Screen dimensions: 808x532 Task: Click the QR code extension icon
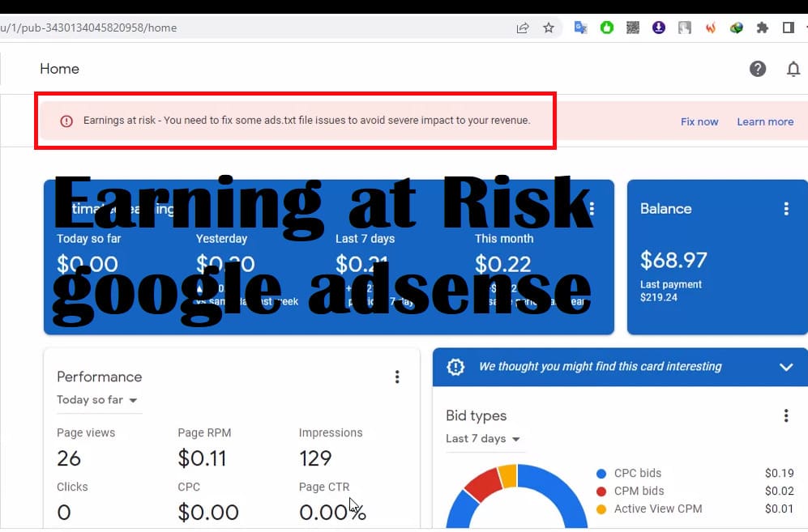point(633,28)
